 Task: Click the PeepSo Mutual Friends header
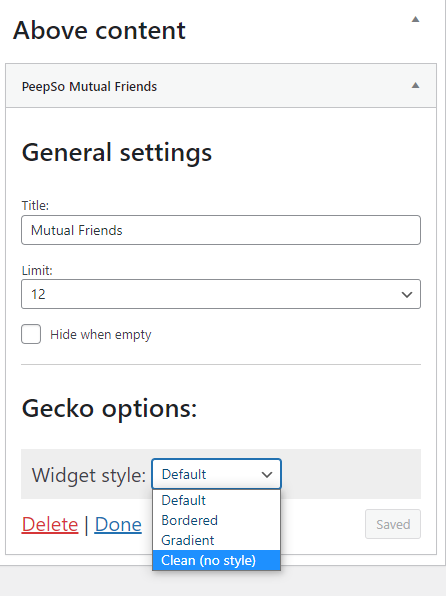click(221, 86)
